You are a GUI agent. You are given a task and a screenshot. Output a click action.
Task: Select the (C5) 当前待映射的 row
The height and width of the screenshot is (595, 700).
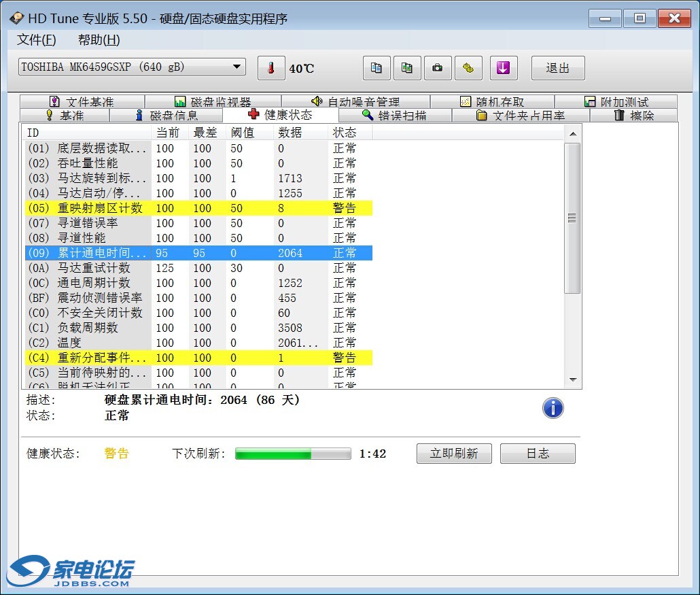(x=198, y=373)
